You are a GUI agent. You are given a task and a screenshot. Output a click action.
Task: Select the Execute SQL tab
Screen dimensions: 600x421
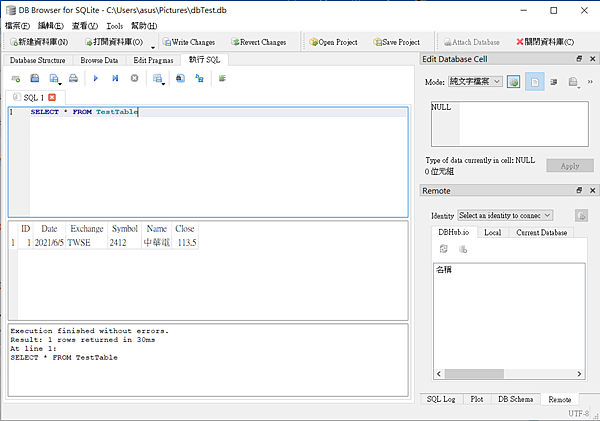[x=204, y=60]
